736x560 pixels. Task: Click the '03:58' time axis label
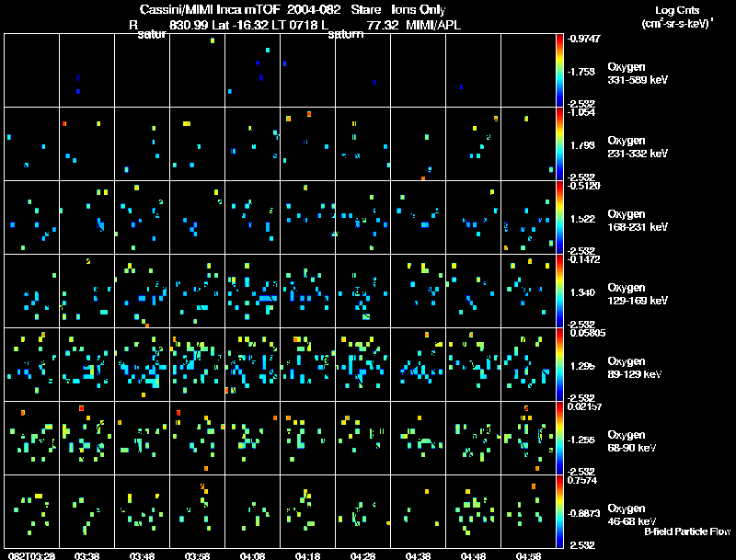197,555
